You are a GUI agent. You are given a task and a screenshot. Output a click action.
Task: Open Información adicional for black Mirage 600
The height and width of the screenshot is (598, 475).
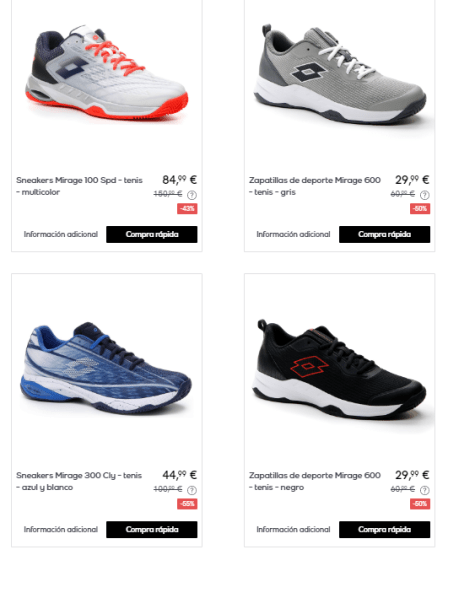(x=293, y=529)
